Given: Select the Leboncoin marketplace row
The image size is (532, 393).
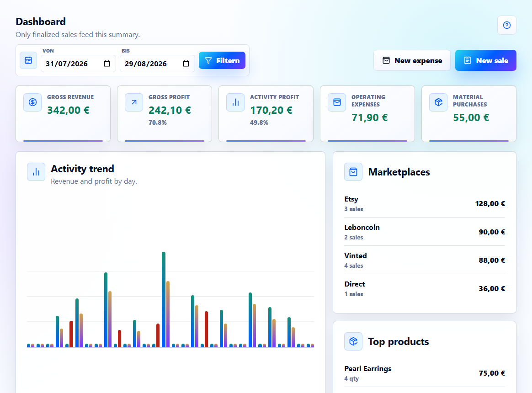Looking at the screenshot, I should click(x=425, y=232).
